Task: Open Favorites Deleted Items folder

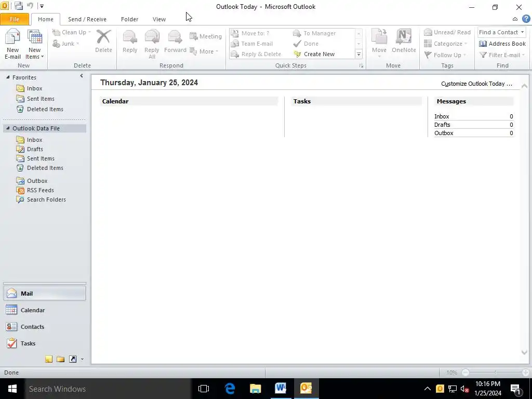Action: click(x=45, y=109)
